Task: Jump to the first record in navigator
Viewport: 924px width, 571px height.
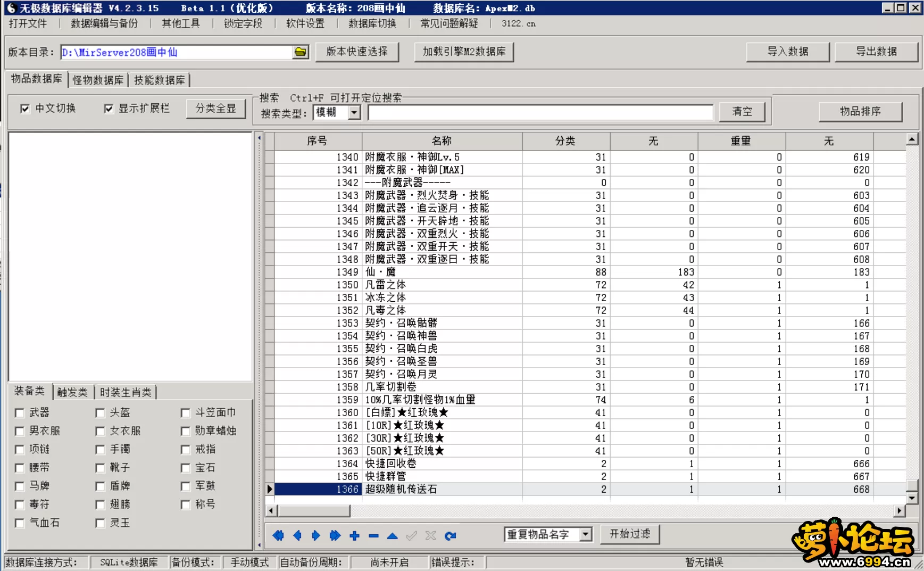Action: [x=278, y=535]
